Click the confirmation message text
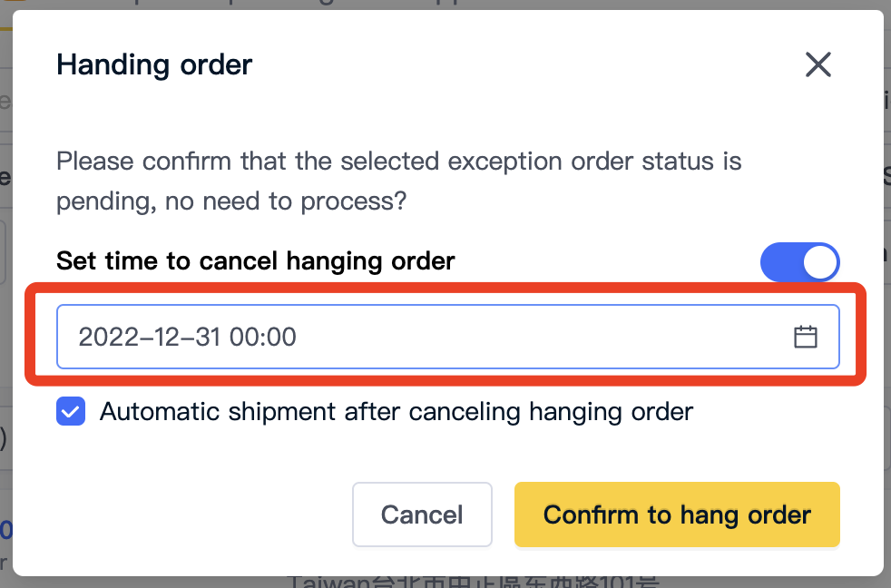 [x=398, y=181]
